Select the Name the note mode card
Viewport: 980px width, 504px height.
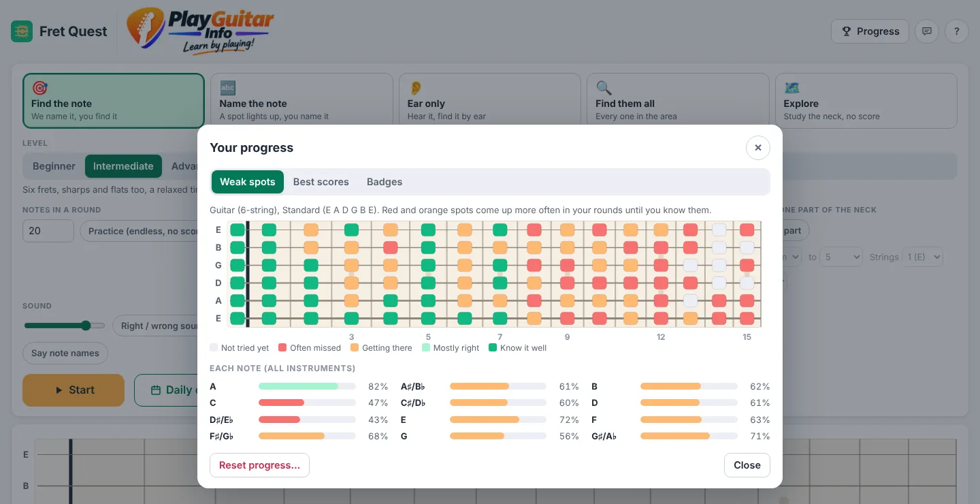tap(301, 101)
